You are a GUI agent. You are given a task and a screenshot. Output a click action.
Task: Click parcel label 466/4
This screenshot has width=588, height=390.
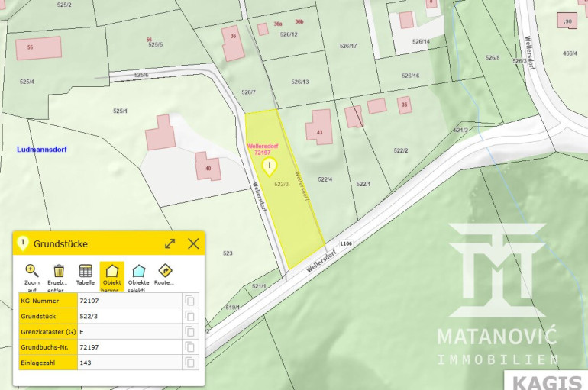570,53
